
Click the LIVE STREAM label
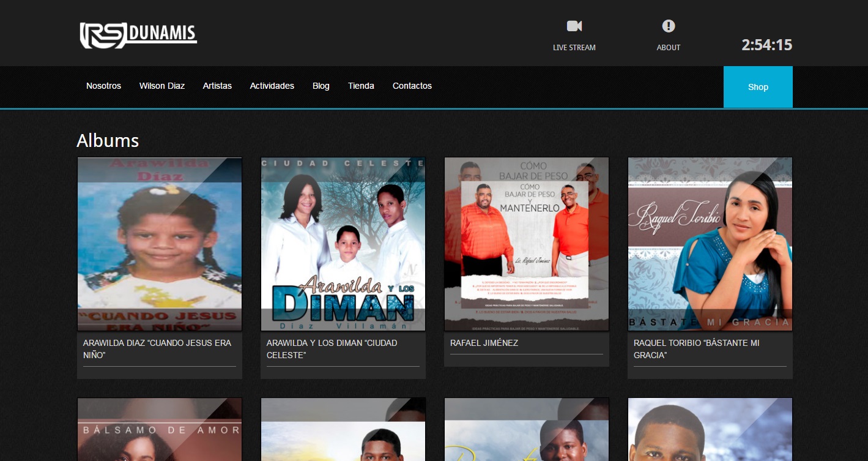[574, 48]
